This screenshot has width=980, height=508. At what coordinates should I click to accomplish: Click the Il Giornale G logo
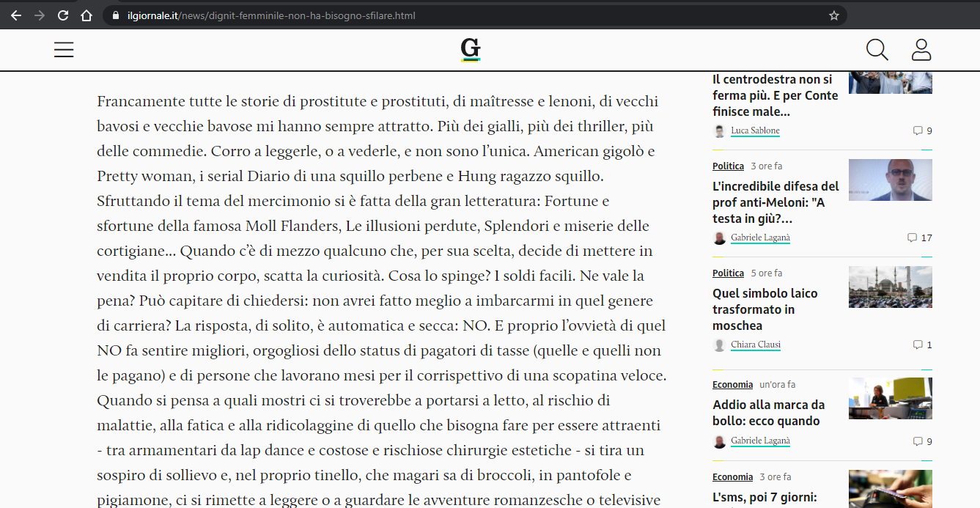click(x=471, y=50)
